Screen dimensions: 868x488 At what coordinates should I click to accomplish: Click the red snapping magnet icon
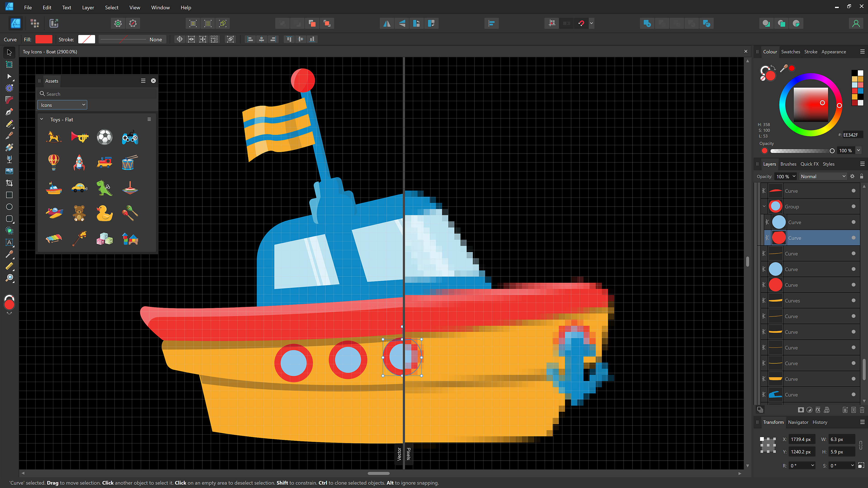581,23
